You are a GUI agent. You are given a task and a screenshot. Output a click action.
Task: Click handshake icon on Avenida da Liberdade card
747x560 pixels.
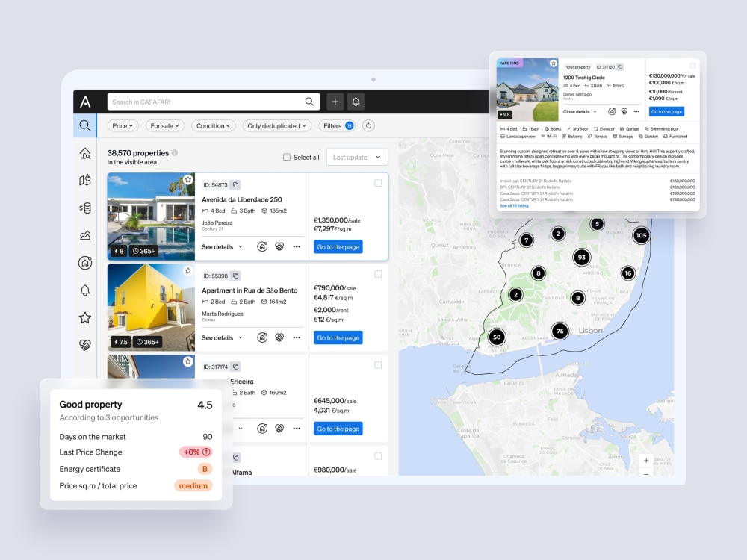(x=279, y=246)
